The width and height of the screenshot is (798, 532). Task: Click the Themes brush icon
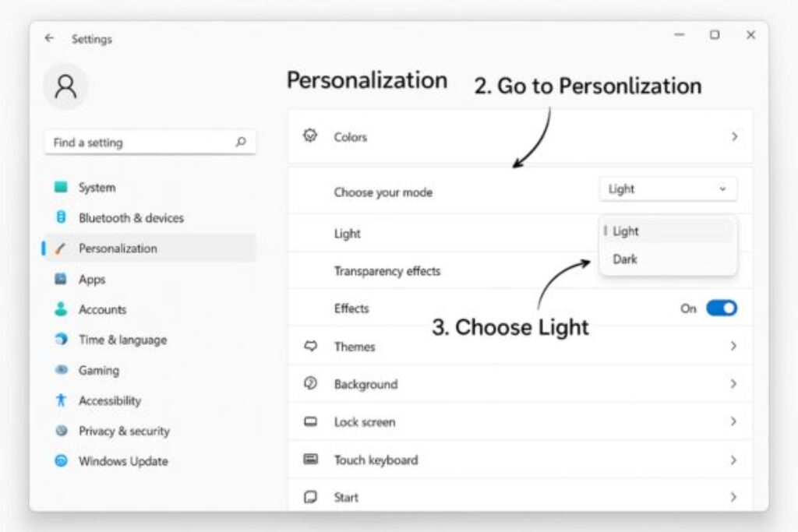click(310, 347)
